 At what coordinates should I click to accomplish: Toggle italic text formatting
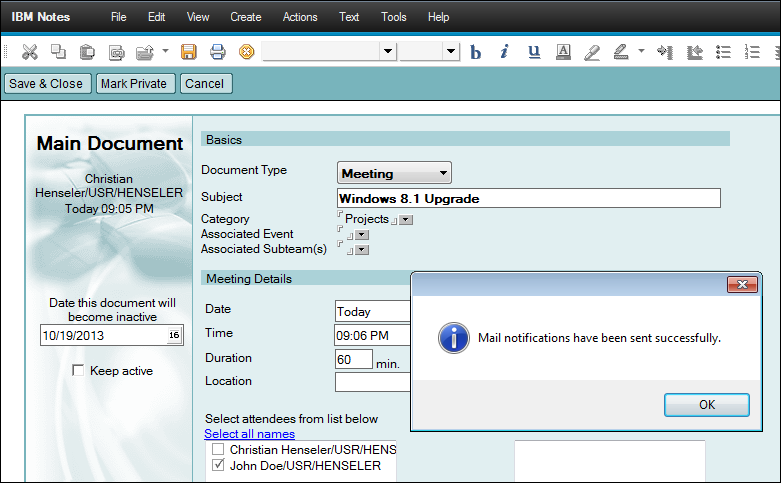pyautogui.click(x=504, y=52)
